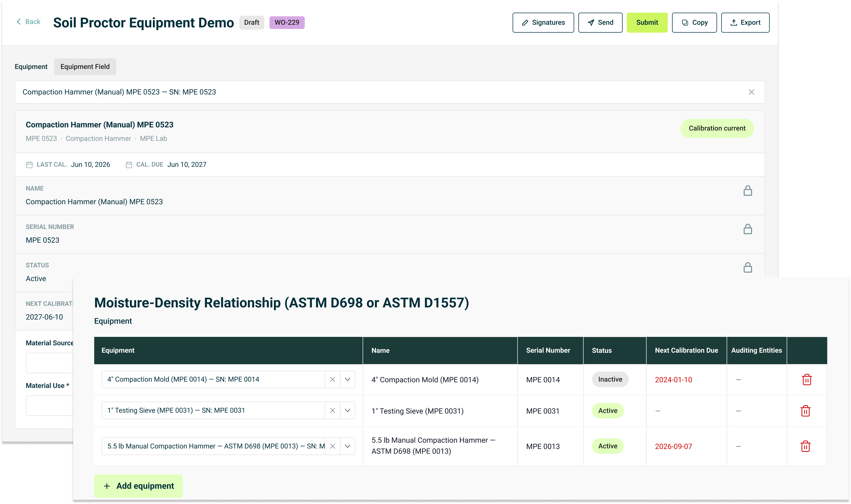Screen dimensions: 851x504
Task: Clear the 4" Compaction Mold selection
Action: tap(332, 379)
